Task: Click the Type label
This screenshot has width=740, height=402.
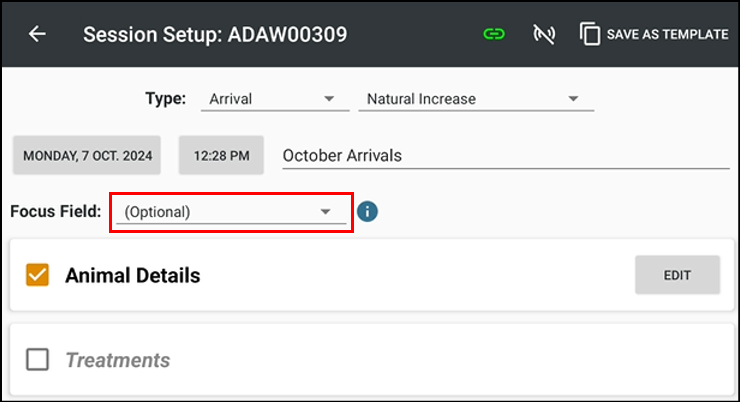Action: tap(166, 99)
